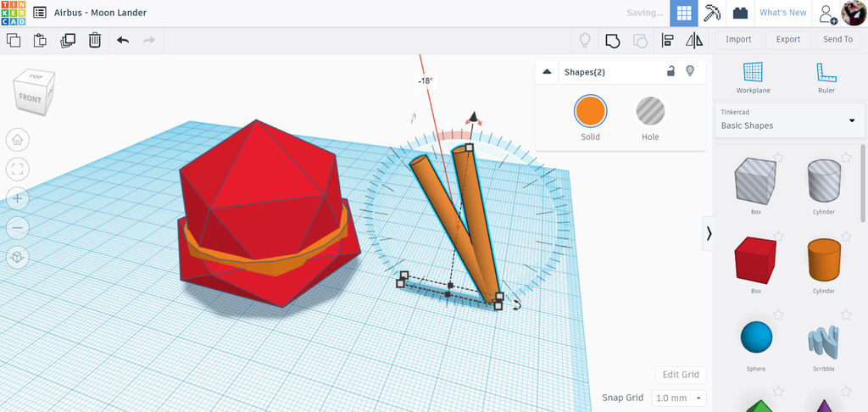868x412 pixels.
Task: Open the designs list icon
Action: [x=39, y=13]
